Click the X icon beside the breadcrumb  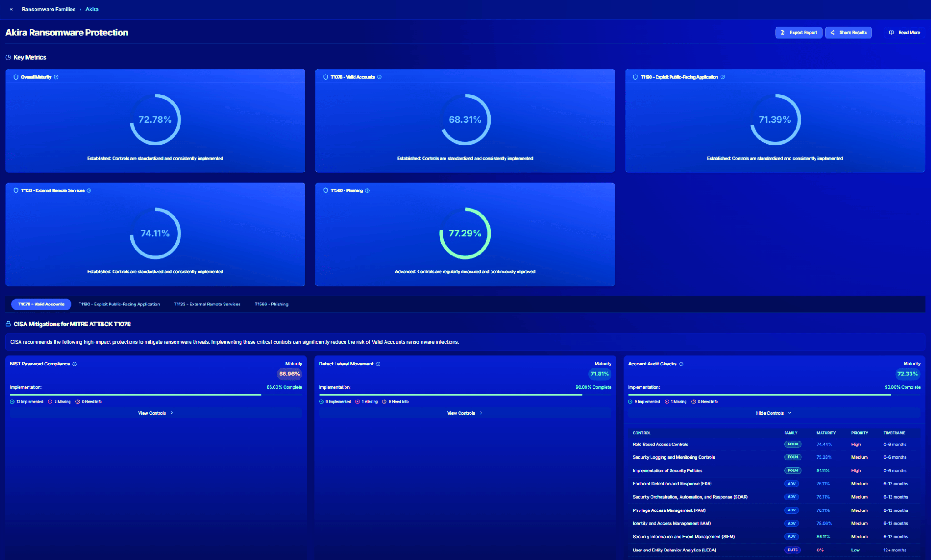click(x=10, y=9)
